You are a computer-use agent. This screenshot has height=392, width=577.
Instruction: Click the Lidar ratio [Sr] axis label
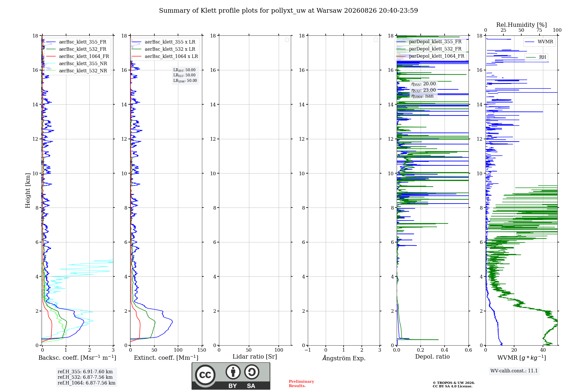255,357
